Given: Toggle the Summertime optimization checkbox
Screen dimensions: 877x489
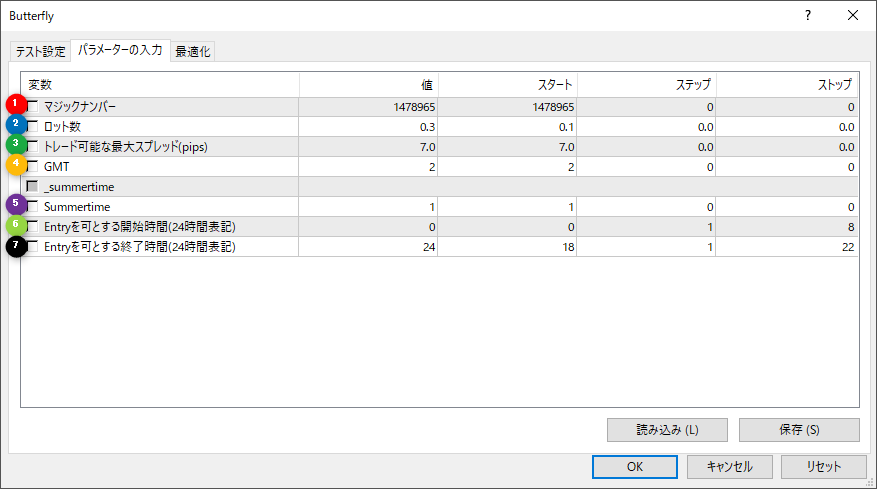Looking at the screenshot, I should [33, 207].
